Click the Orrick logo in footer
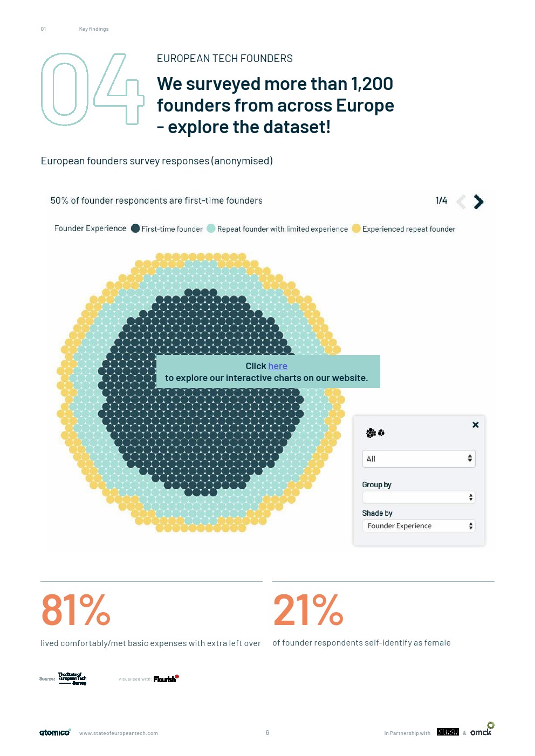This screenshot has height=756, width=535. [x=481, y=731]
